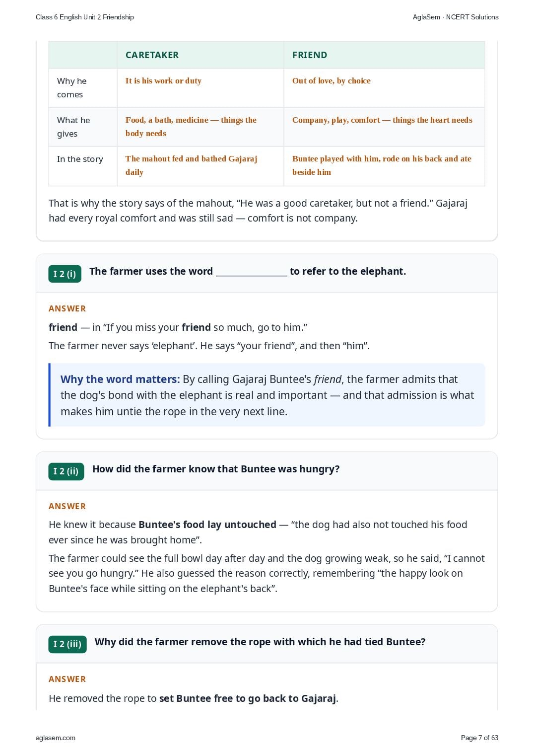Click the 'It is his work or duty' cell

[x=163, y=80]
